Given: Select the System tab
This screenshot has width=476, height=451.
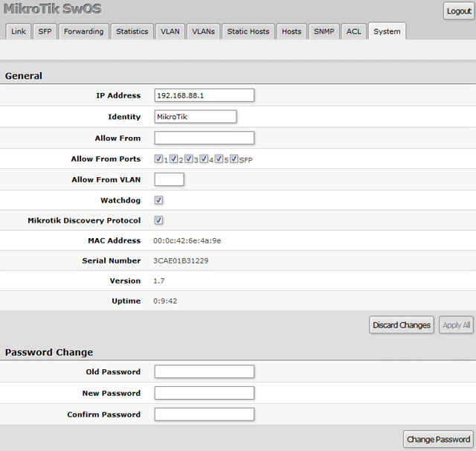Looking at the screenshot, I should point(387,31).
